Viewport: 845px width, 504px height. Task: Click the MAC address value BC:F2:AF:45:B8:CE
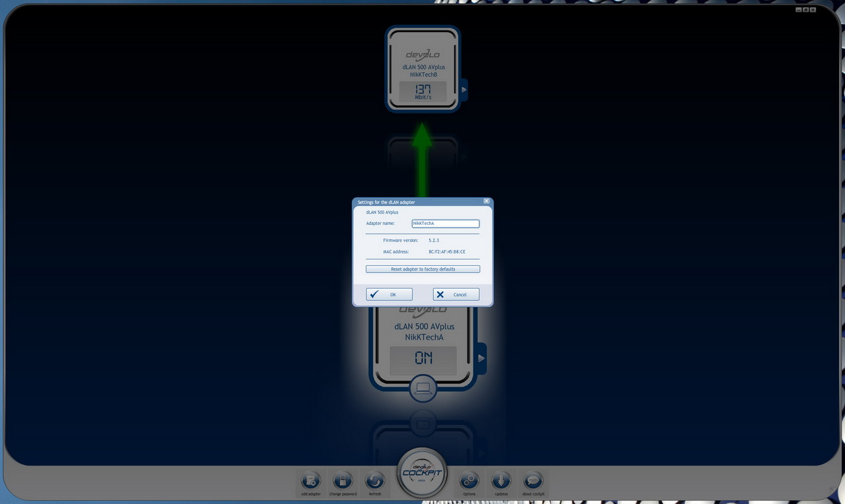pos(447,251)
